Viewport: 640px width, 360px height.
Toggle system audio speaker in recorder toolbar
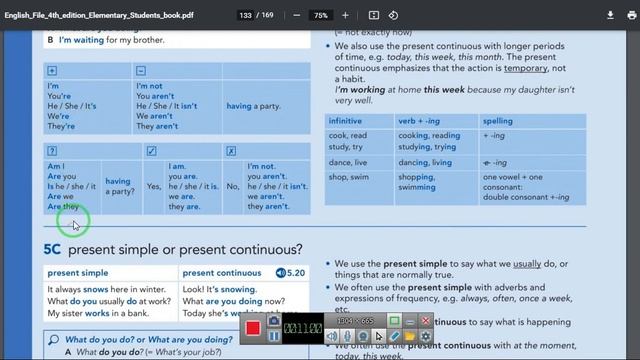pyautogui.click(x=332, y=336)
